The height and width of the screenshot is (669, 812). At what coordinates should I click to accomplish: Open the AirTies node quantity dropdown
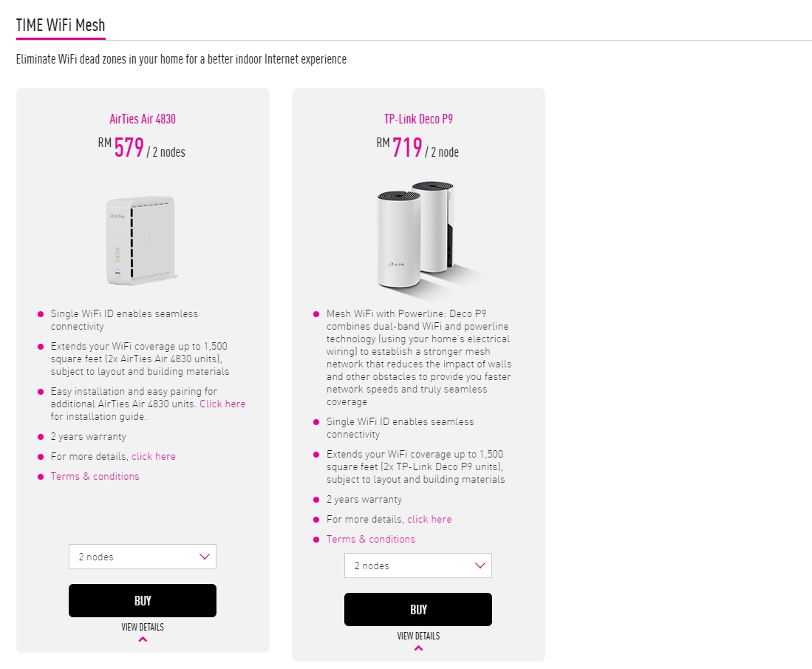coord(142,557)
